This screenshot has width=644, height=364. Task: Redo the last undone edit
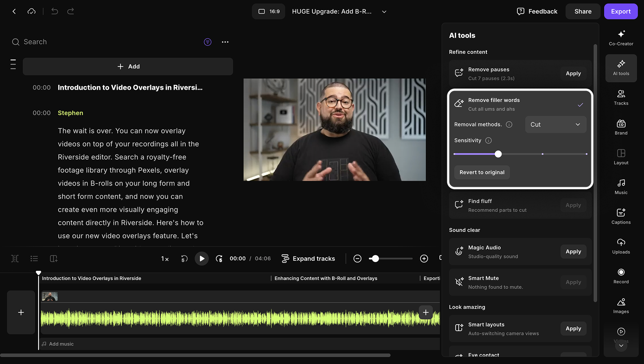pyautogui.click(x=71, y=11)
